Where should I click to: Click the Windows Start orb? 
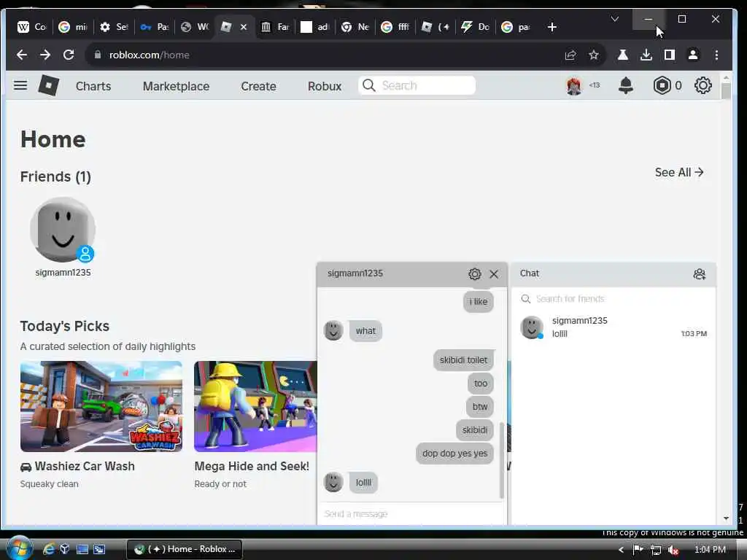pyautogui.click(x=19, y=548)
